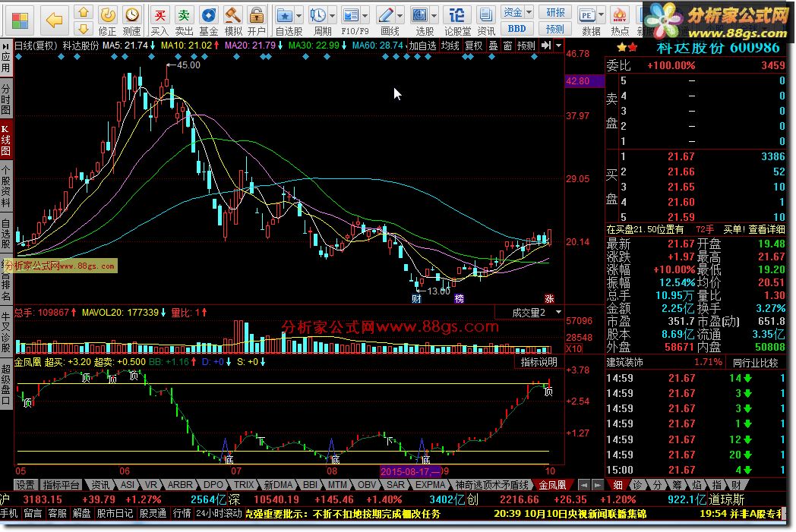The height and width of the screenshot is (532, 796).
Task: Open the 模拟 simulation gavel icon
Action: click(233, 20)
